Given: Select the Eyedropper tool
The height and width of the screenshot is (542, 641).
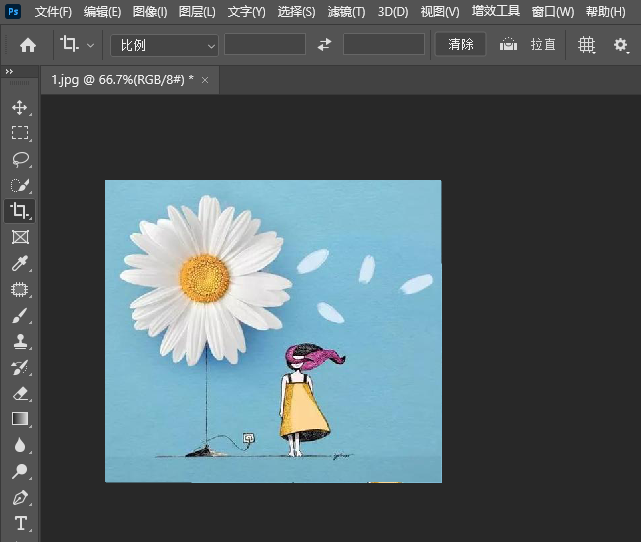Looking at the screenshot, I should coord(19,264).
